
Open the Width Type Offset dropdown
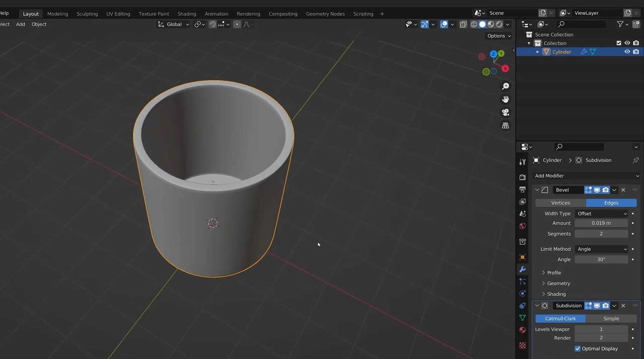pyautogui.click(x=602, y=213)
